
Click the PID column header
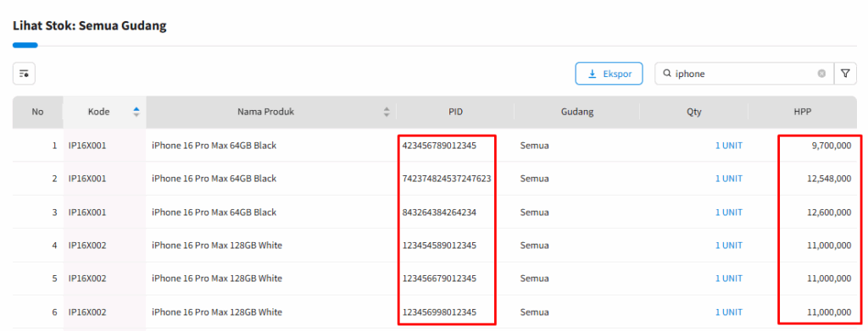point(455,112)
